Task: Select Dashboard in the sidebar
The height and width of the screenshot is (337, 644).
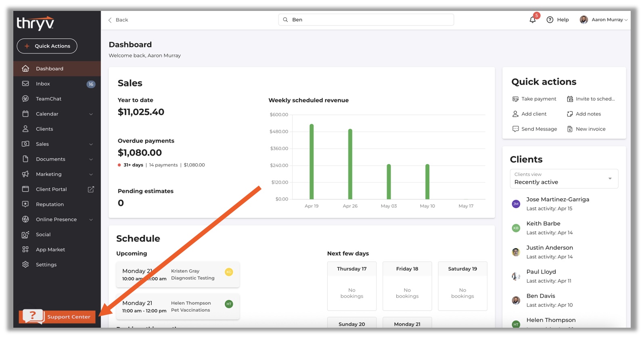Action: [57, 68]
